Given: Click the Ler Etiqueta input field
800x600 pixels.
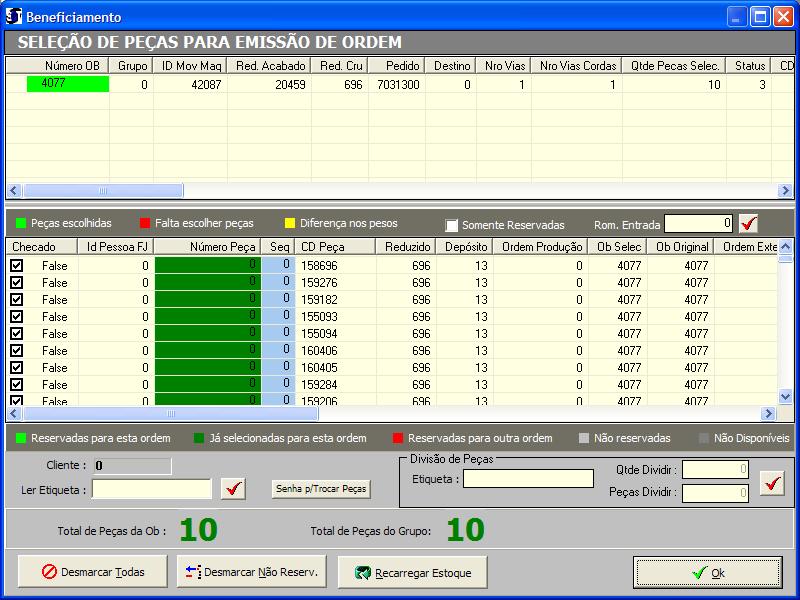Looking at the screenshot, I should click(x=152, y=489).
